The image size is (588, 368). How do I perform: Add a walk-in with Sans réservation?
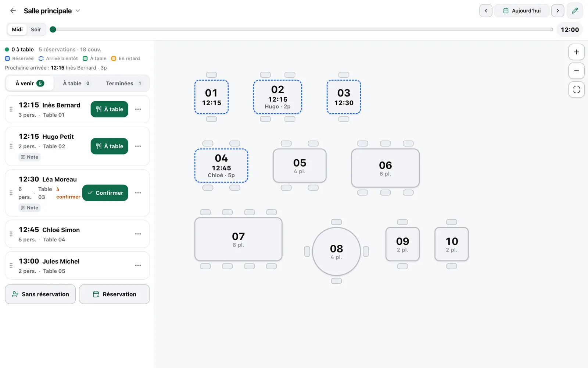pyautogui.click(x=40, y=294)
